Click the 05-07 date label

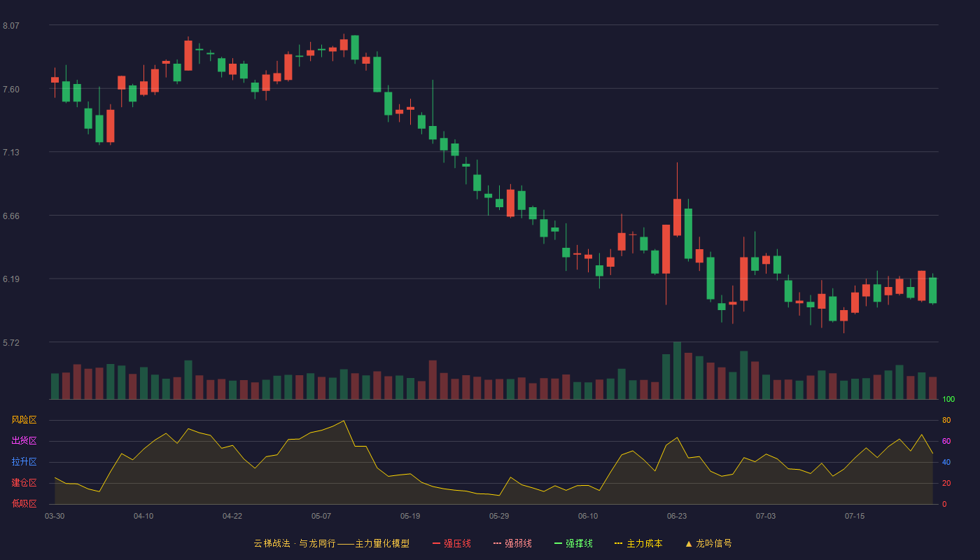click(321, 516)
